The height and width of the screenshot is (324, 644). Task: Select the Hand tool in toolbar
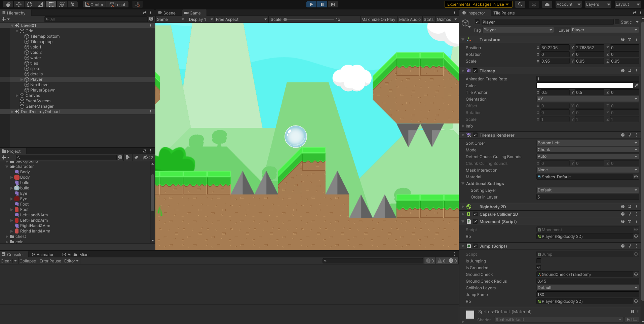(8, 4)
